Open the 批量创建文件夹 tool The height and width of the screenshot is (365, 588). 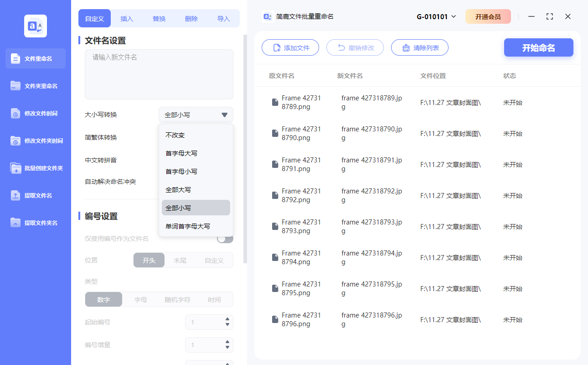coord(35,168)
